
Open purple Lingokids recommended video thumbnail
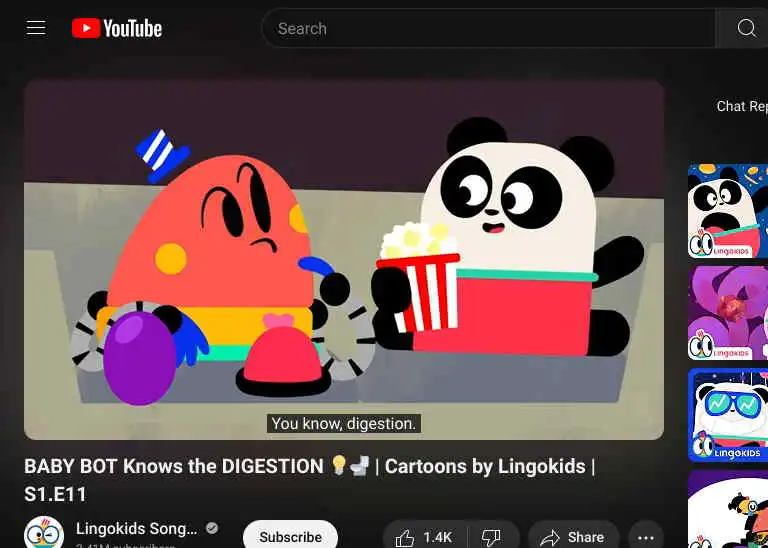[728, 313]
